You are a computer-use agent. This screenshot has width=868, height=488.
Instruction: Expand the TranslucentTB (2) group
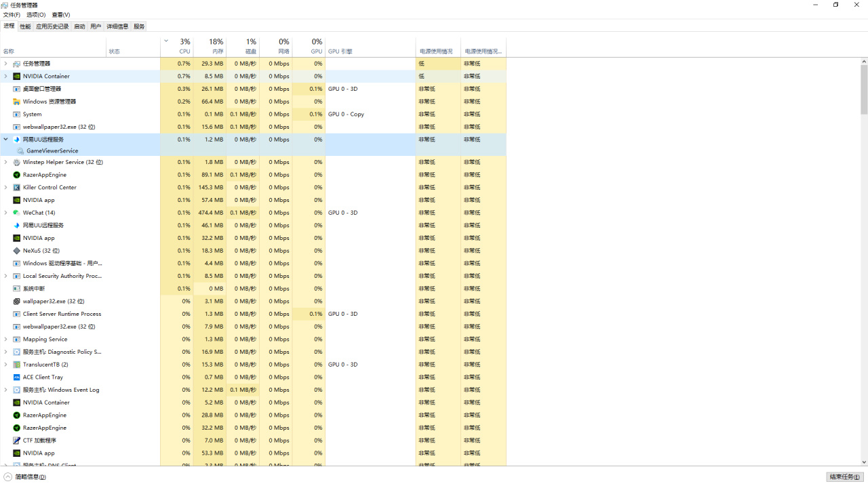coord(5,365)
